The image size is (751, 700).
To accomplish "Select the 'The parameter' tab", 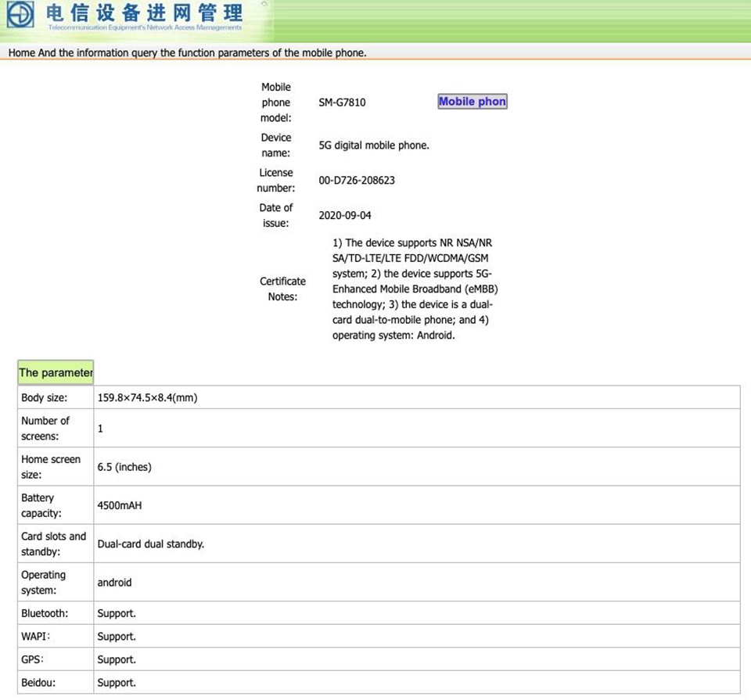I will coord(56,372).
